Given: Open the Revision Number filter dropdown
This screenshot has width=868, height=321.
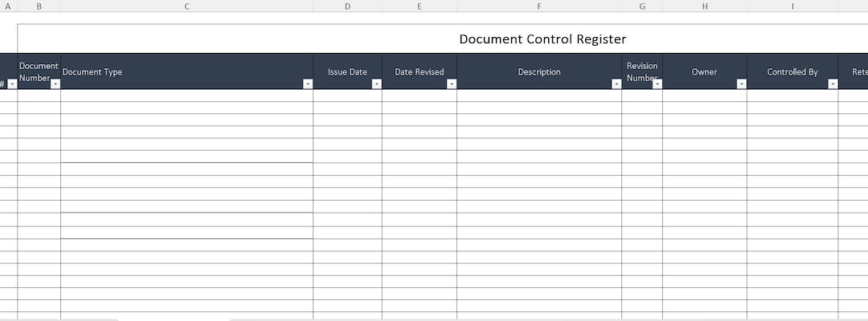Looking at the screenshot, I should (x=657, y=84).
